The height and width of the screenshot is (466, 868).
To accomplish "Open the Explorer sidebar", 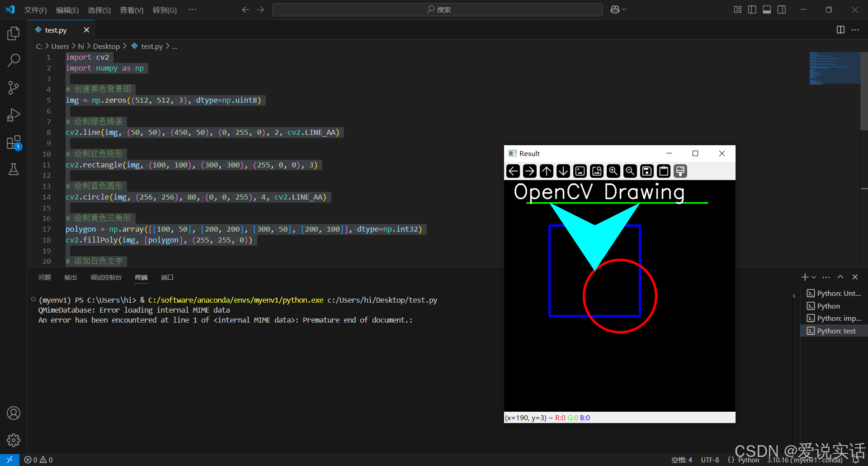I will 14,33.
